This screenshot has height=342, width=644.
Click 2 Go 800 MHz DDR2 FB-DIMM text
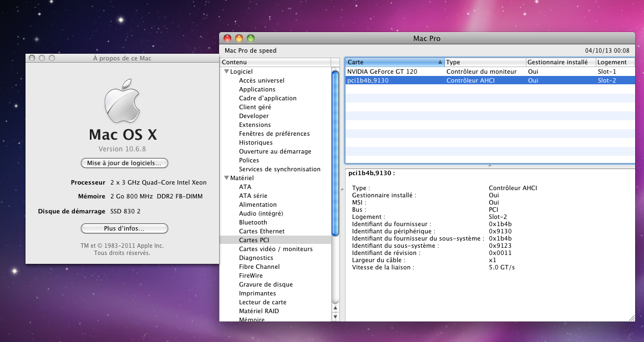click(x=156, y=196)
